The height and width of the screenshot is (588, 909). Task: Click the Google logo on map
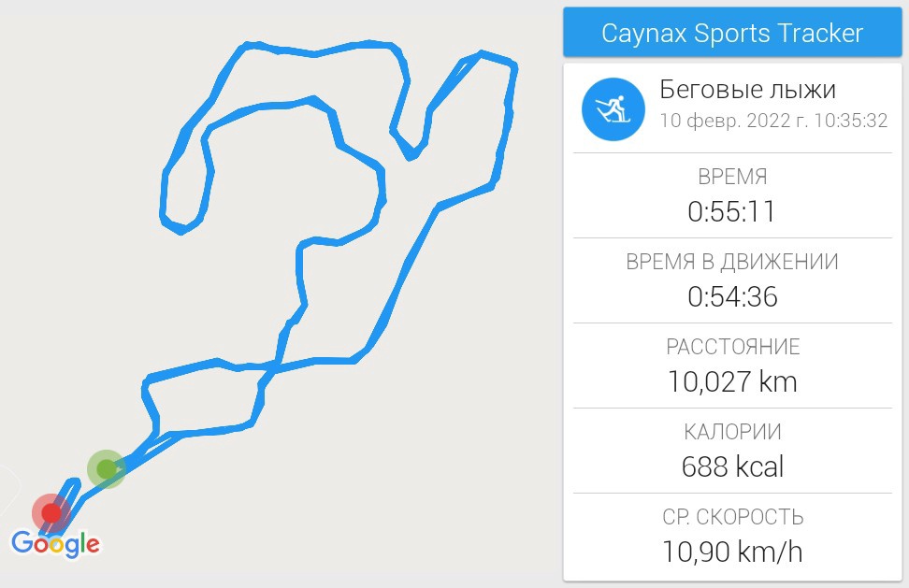(x=55, y=544)
